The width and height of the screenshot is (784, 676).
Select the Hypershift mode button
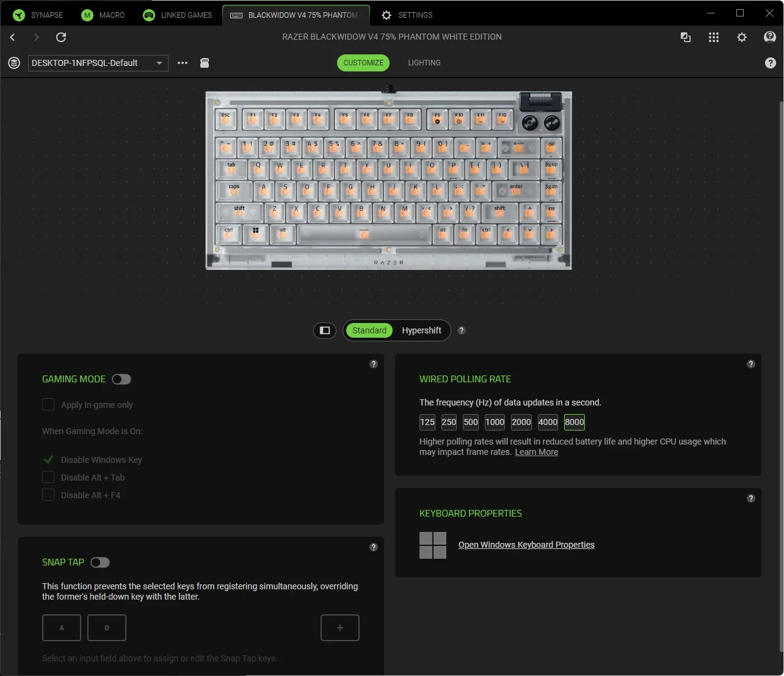421,330
